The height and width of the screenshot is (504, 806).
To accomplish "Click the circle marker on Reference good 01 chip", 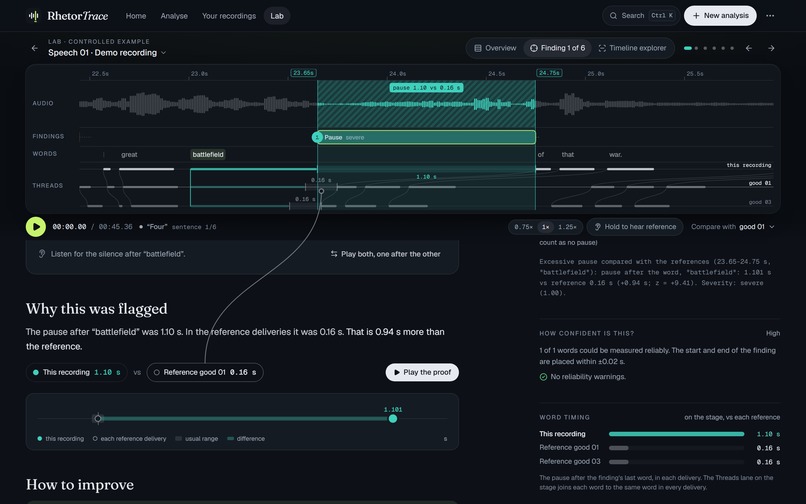I will (157, 372).
